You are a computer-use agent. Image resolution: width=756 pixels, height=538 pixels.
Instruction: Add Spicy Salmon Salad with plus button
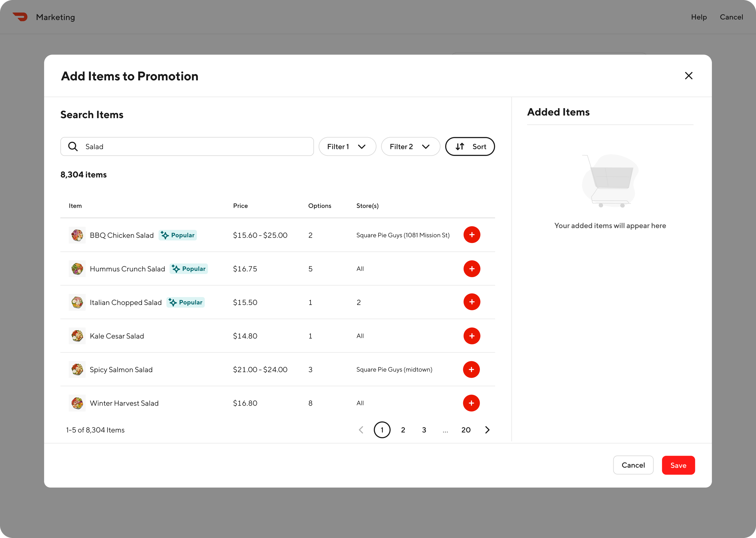[x=471, y=369]
